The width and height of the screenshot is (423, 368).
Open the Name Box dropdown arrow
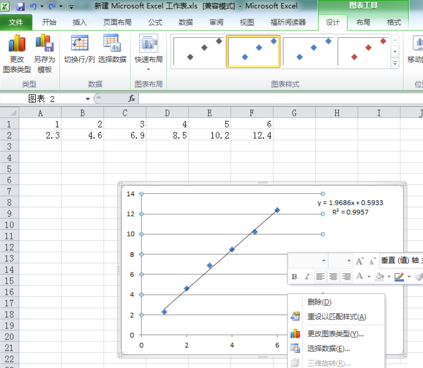(x=88, y=99)
